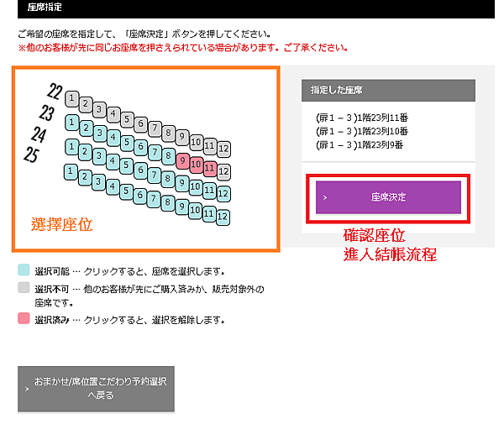This screenshot has width=504, height=424.
Task: Deselect pink seat 9 in row 23
Action: point(182,160)
